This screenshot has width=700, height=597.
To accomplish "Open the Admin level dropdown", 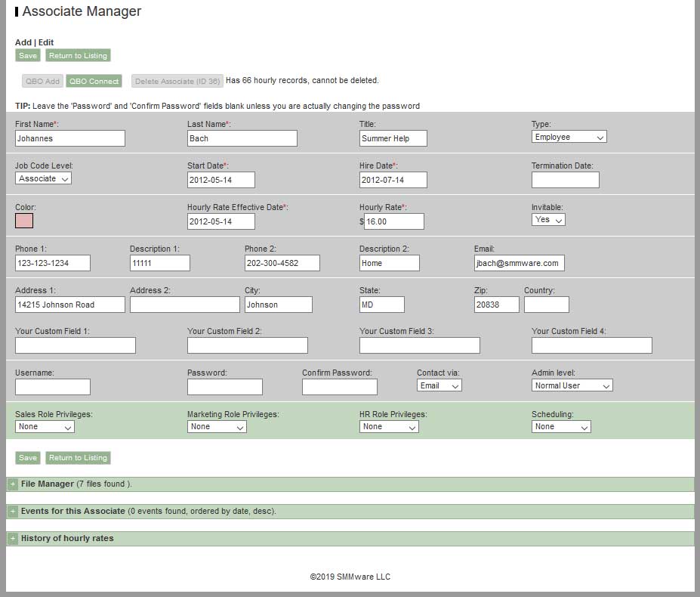I will coord(572,385).
